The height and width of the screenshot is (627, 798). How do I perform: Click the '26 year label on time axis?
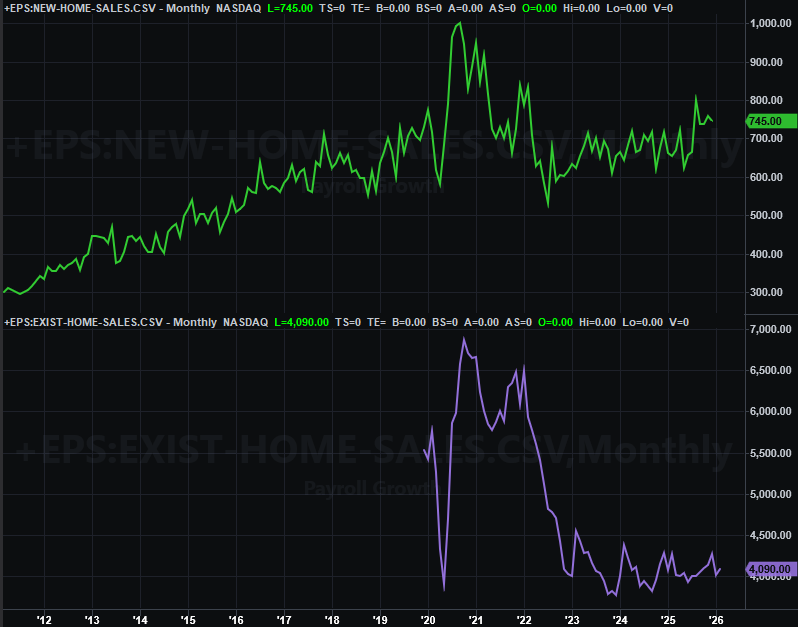(x=716, y=619)
